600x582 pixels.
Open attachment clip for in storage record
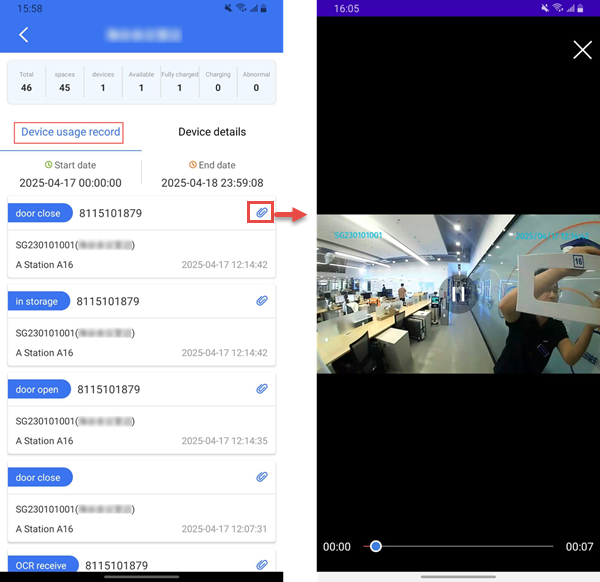[x=262, y=300]
